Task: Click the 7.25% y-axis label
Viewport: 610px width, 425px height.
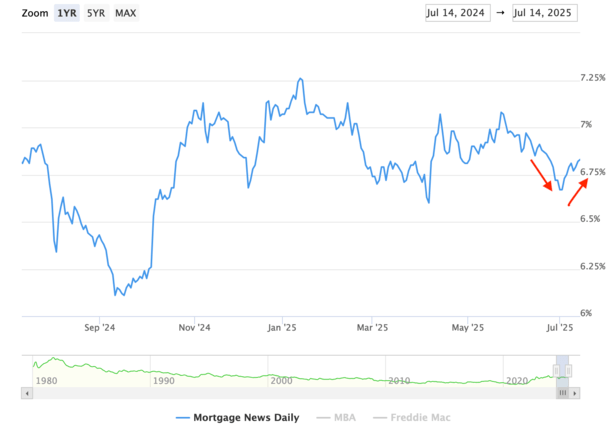Action: coord(592,78)
